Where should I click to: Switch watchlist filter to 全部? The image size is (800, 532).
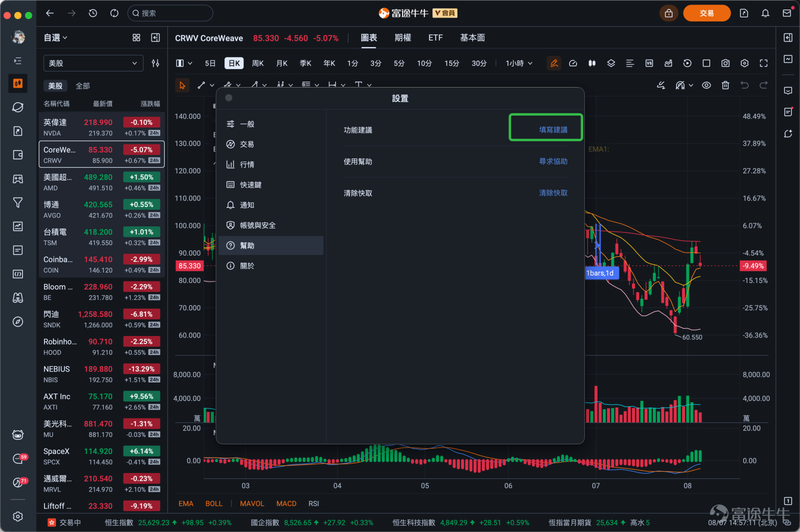tap(82, 86)
